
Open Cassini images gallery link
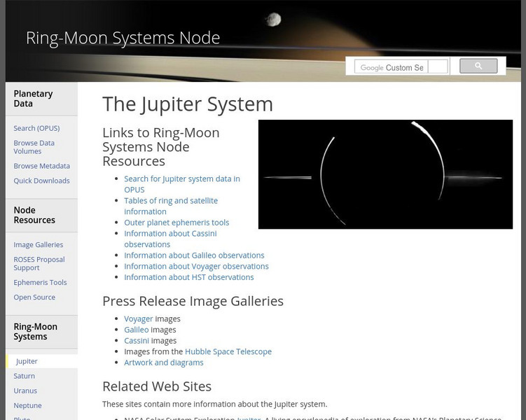[x=136, y=341]
